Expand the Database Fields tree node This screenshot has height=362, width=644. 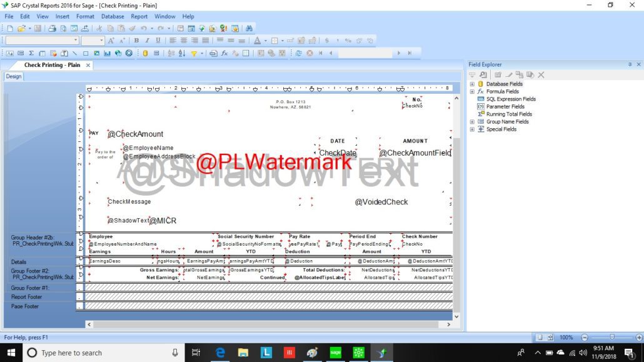(472, 84)
